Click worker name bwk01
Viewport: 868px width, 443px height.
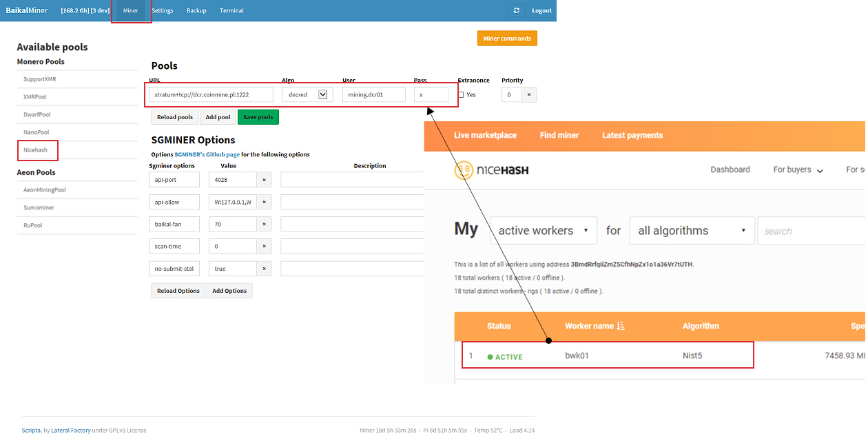[577, 356]
